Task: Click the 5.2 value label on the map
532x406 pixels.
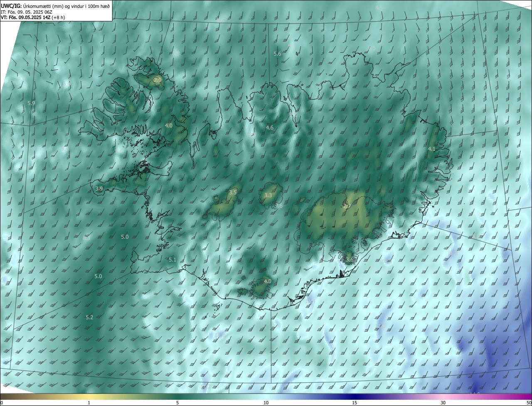Action: [89, 317]
